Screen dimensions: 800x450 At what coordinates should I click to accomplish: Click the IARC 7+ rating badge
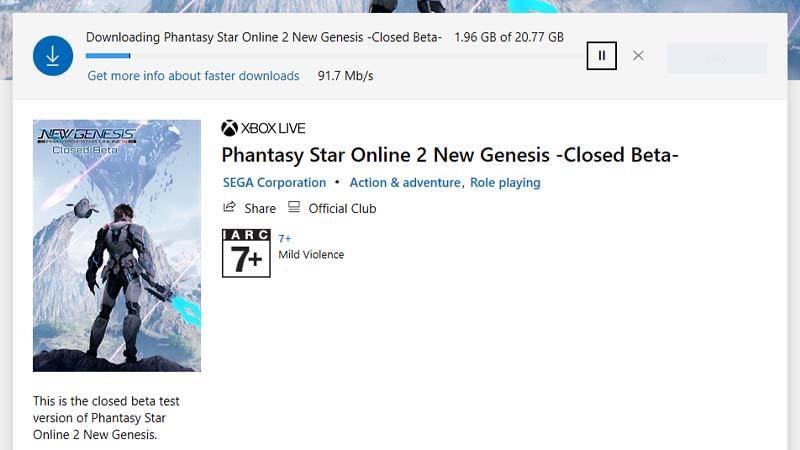pyautogui.click(x=246, y=253)
